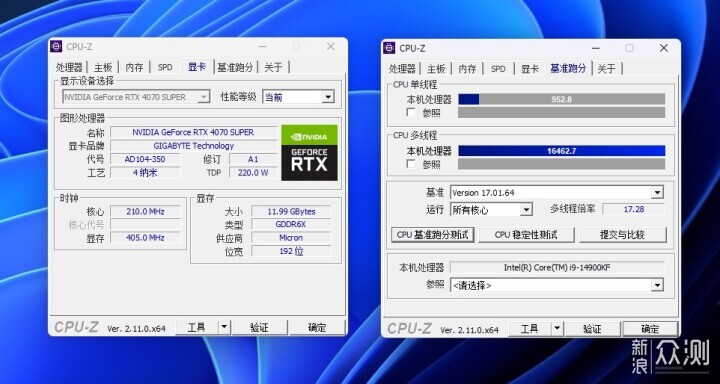Click the 工艺 4 纳米 field

click(145, 173)
